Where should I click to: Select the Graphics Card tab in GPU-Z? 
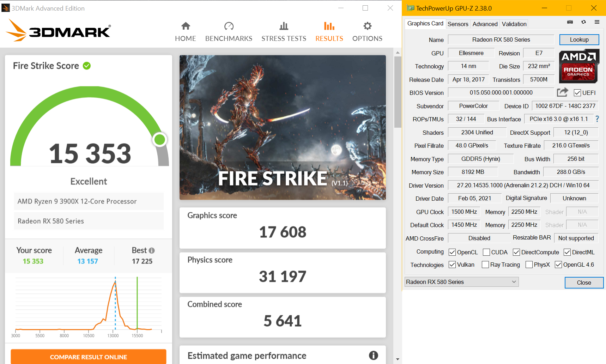pos(425,23)
